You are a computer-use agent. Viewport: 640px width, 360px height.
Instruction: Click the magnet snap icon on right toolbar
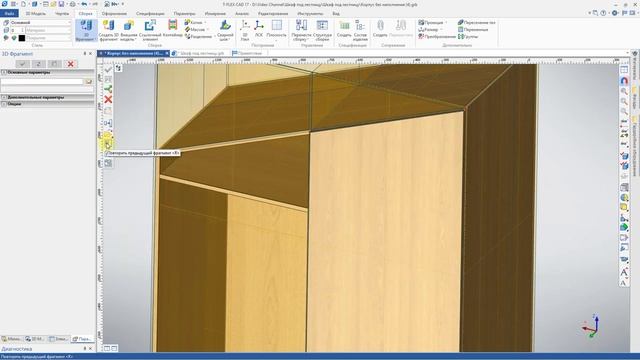point(624,81)
